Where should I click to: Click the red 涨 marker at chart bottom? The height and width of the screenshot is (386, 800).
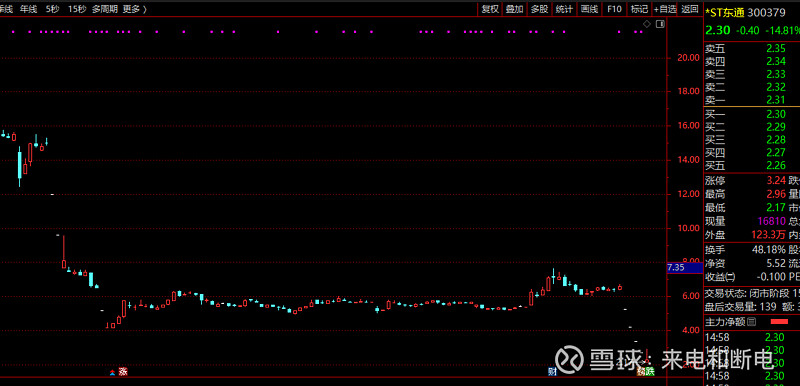click(122, 371)
